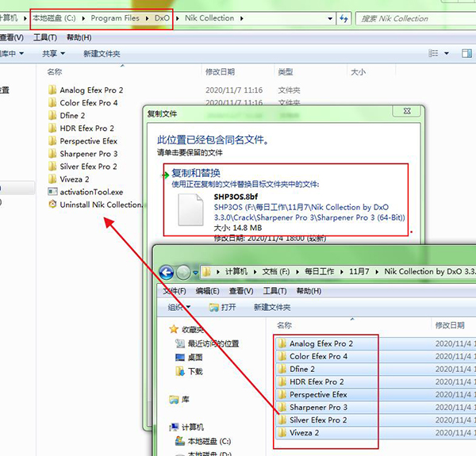The width and height of the screenshot is (476, 456).
Task: Expand arrow after DxO in path
Action: coord(178,18)
